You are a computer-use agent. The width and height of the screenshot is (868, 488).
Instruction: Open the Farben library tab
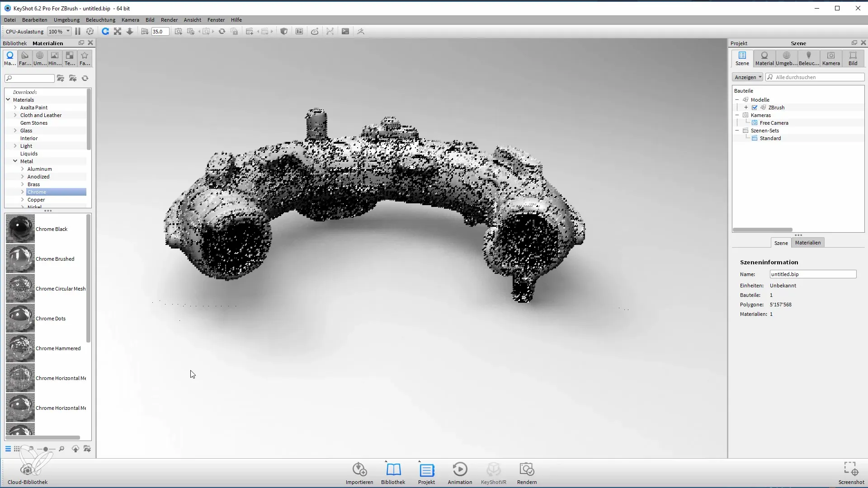pos(25,59)
